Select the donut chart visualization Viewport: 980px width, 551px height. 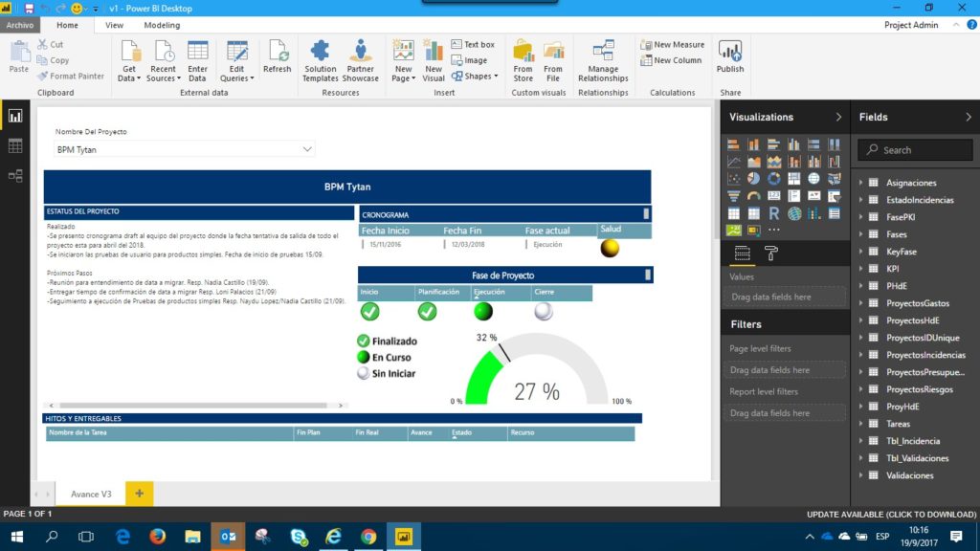[x=773, y=179]
